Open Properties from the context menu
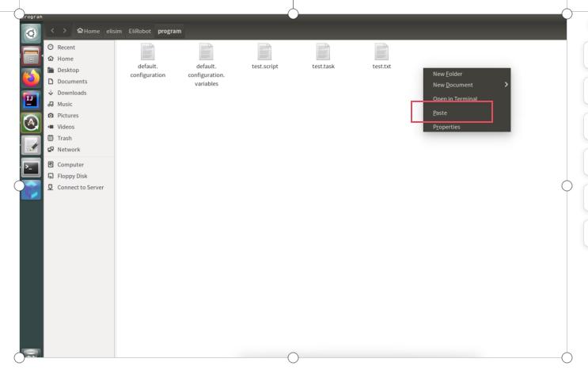Viewport: 588px width, 370px height. pos(446,127)
